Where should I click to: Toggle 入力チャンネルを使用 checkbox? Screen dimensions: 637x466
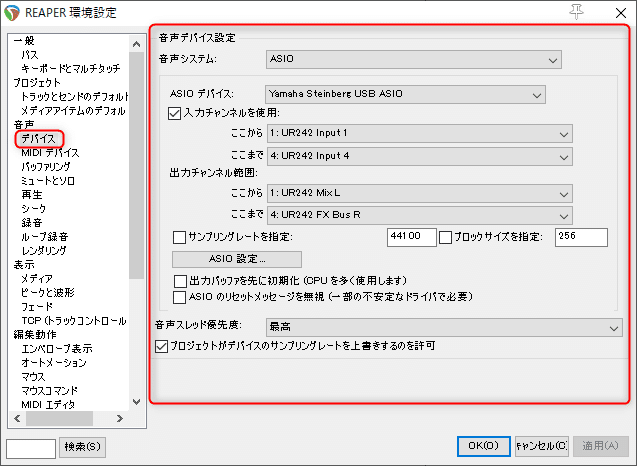[x=174, y=113]
